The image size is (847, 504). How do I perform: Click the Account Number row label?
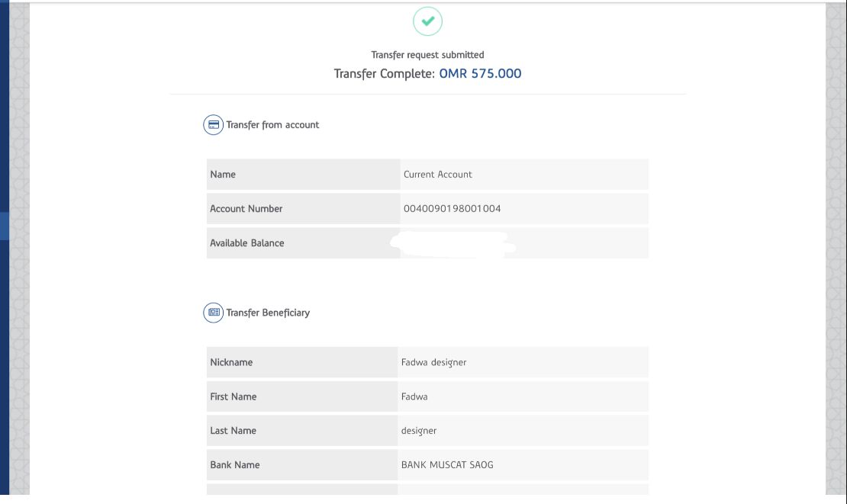coord(246,209)
